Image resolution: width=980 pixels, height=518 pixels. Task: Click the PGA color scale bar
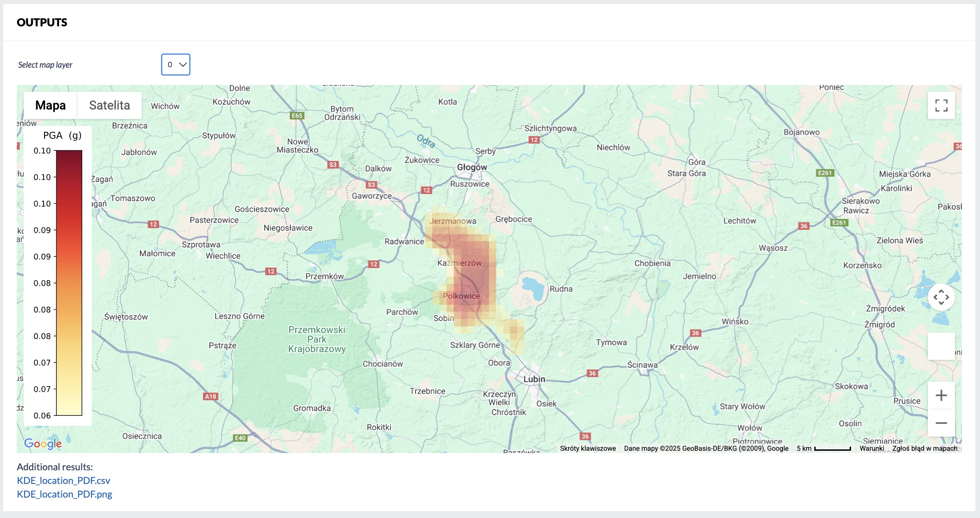tap(69, 283)
